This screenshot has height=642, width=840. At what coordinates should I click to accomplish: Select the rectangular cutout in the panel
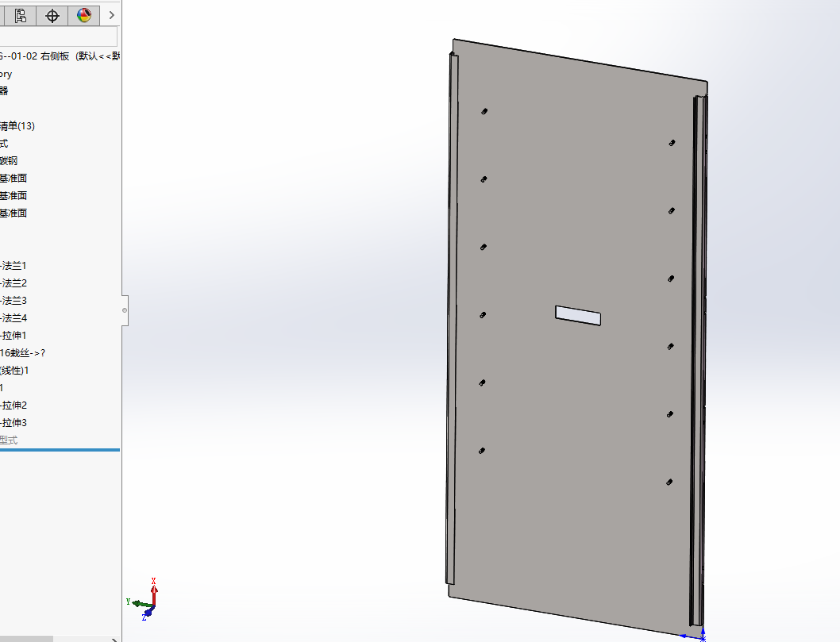click(578, 315)
